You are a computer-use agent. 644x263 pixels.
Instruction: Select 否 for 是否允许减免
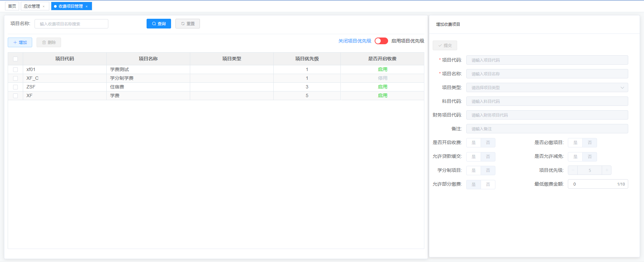(x=590, y=156)
